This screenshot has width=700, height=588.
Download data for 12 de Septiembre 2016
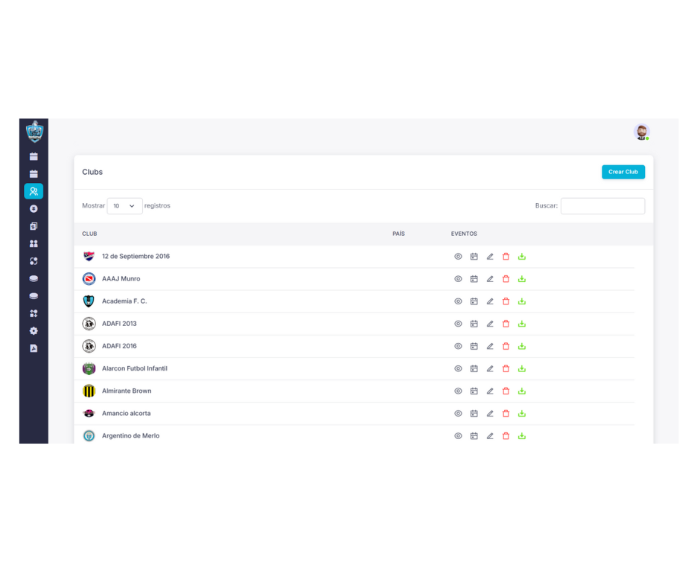(522, 257)
